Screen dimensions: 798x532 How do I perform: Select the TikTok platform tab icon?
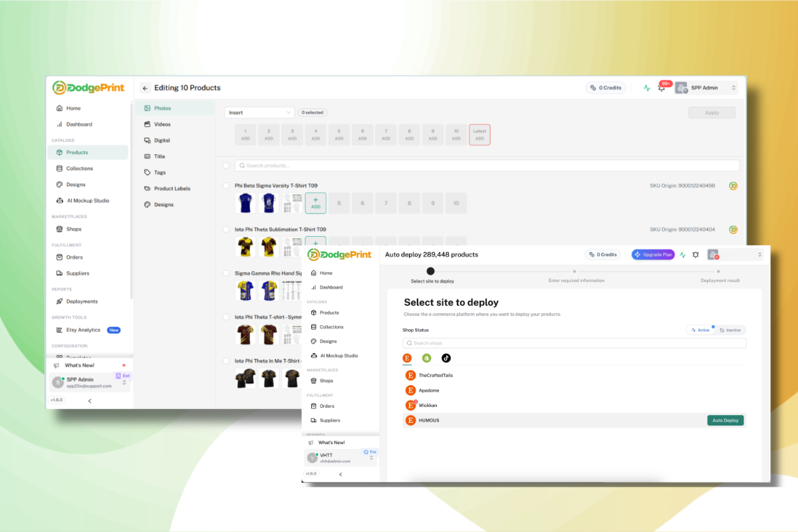pos(446,358)
